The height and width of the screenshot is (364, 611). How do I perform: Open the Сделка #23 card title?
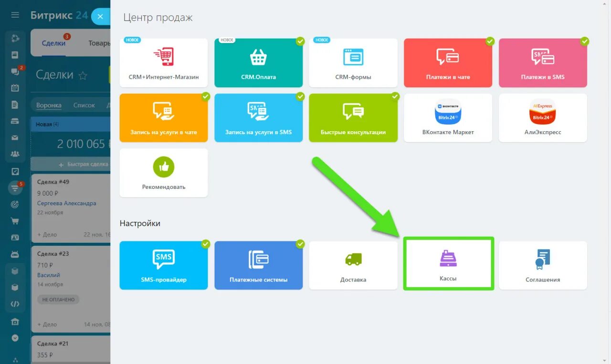pyautogui.click(x=53, y=254)
